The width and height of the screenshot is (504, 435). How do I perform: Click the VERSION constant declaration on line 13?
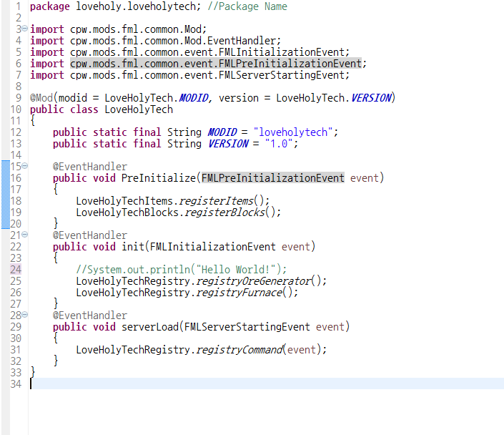click(228, 144)
